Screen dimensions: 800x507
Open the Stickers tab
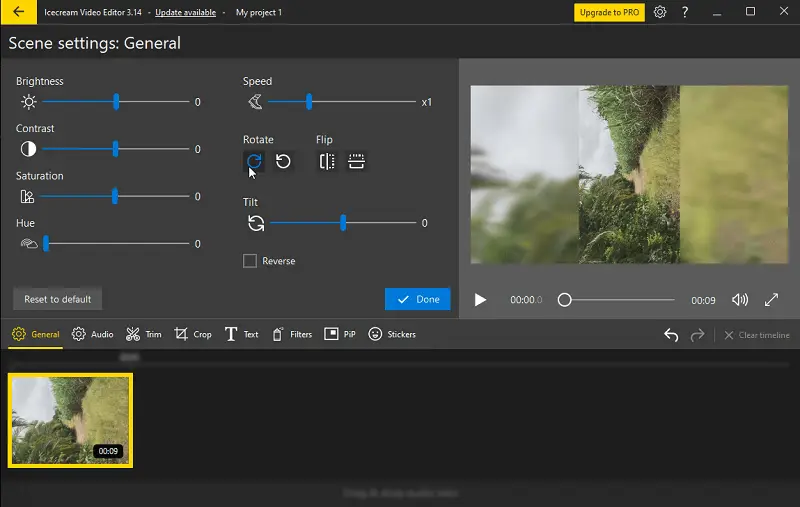point(392,335)
